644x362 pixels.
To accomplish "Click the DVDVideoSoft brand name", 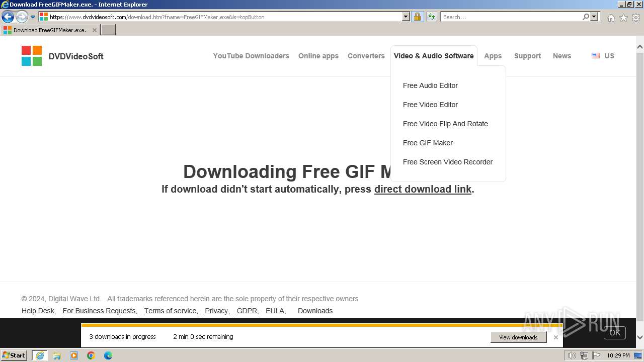I will click(x=76, y=56).
